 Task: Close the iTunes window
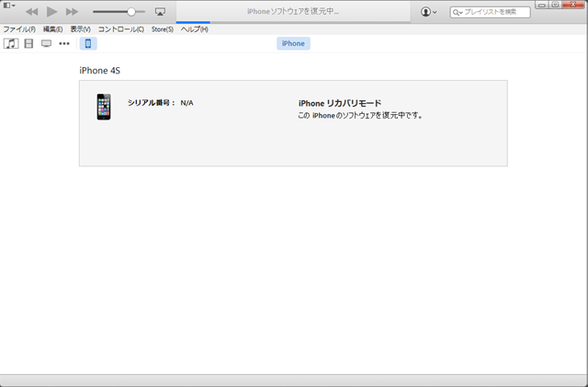(573, 5)
